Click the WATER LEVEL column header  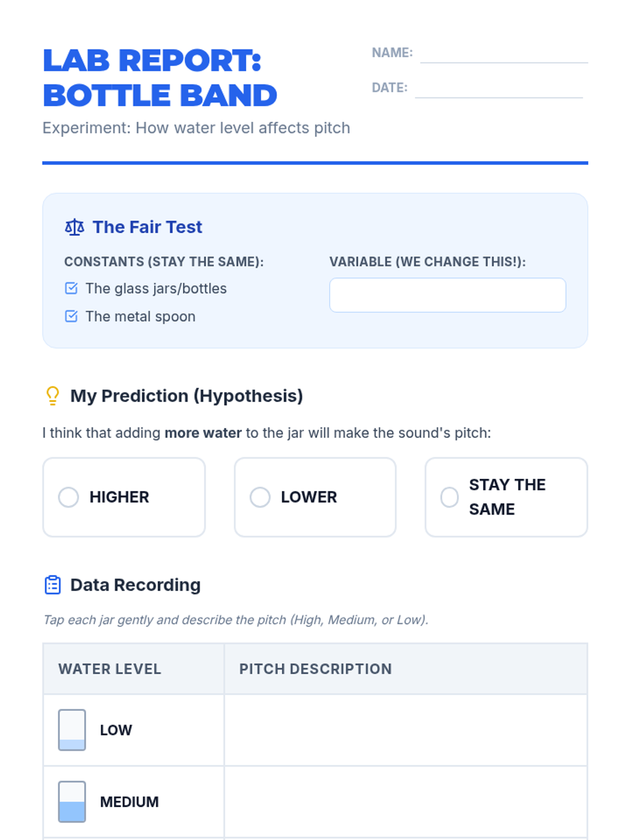coord(110,669)
